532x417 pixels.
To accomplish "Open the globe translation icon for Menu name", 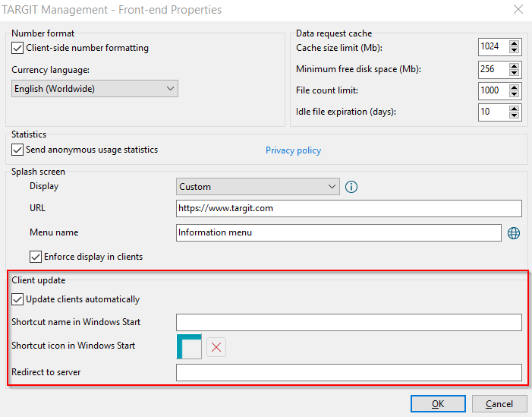I will click(x=514, y=233).
